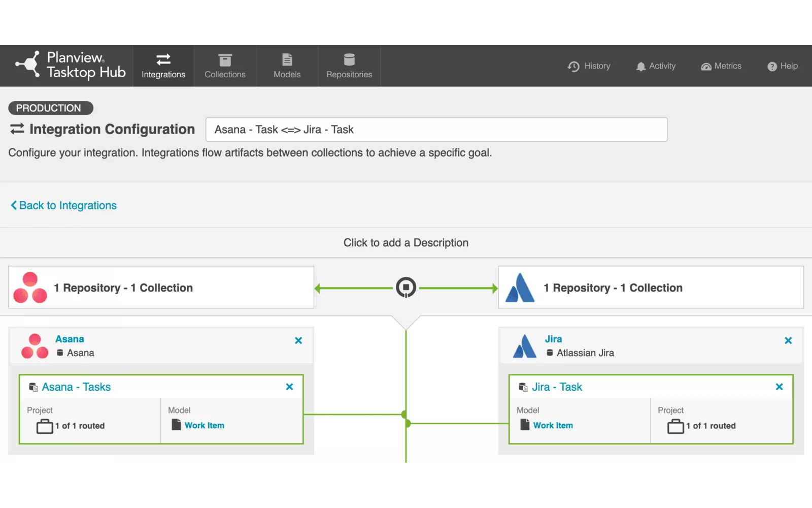
Task: Click to add a Description
Action: pos(405,243)
